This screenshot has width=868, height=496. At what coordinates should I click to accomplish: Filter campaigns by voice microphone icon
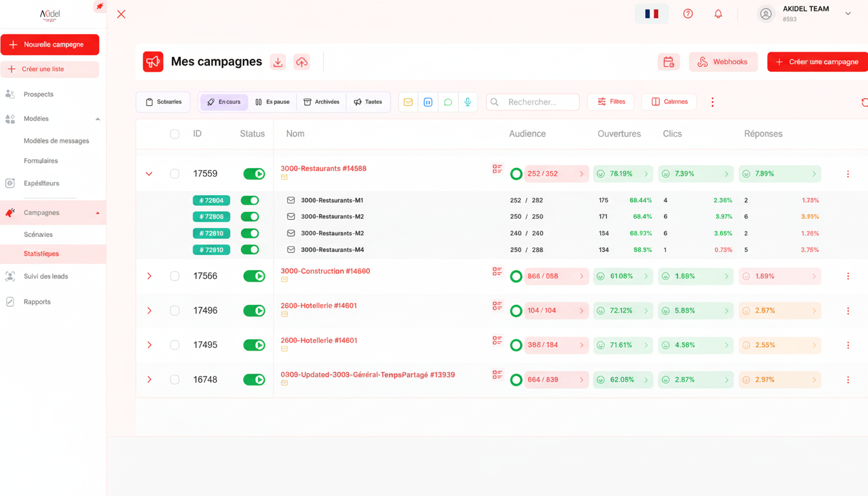click(468, 102)
